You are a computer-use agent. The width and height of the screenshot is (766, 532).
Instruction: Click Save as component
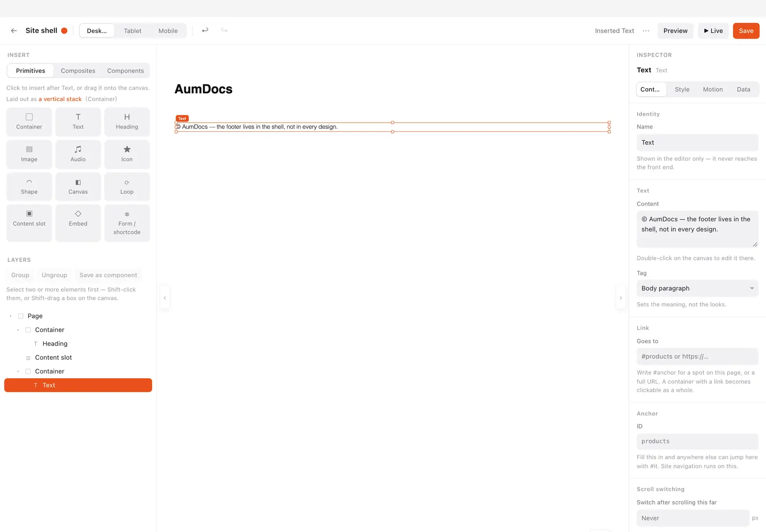[x=108, y=275]
